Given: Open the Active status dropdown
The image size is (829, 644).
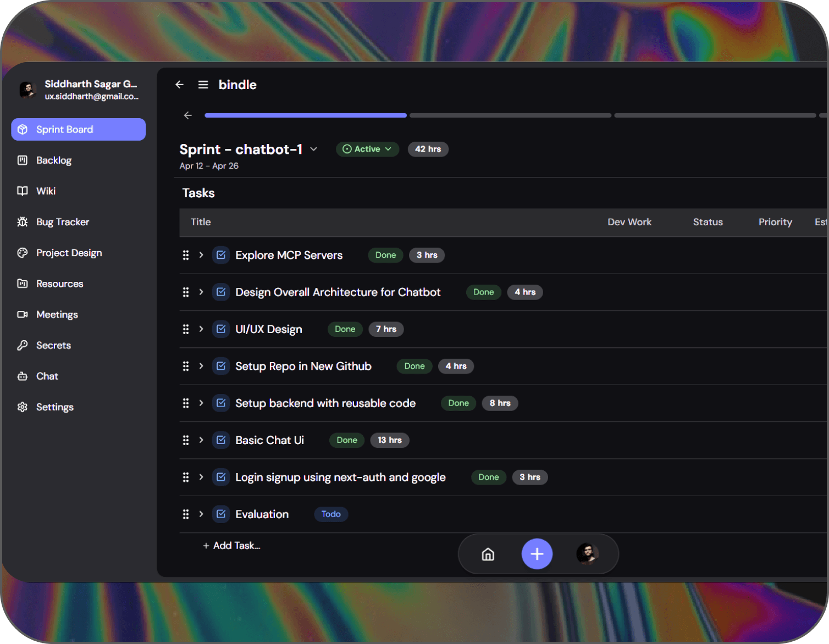Looking at the screenshot, I should coord(367,149).
